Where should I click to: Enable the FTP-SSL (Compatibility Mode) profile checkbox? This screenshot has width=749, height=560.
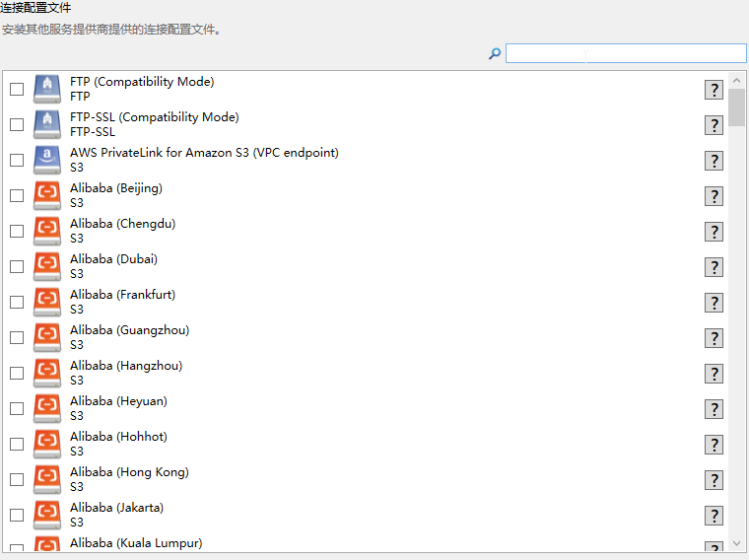(17, 124)
